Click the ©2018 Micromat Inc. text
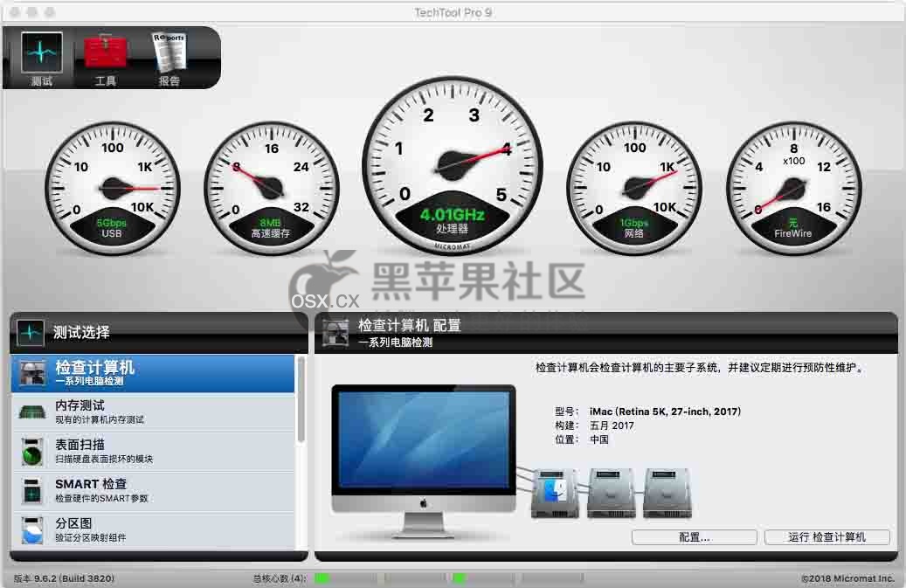 847,578
